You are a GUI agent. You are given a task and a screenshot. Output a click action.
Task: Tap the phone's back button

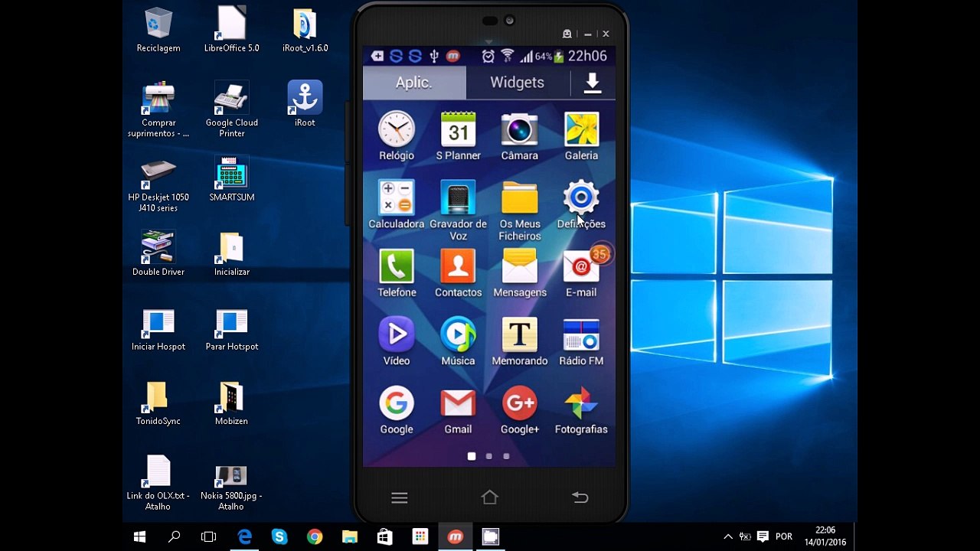580,497
